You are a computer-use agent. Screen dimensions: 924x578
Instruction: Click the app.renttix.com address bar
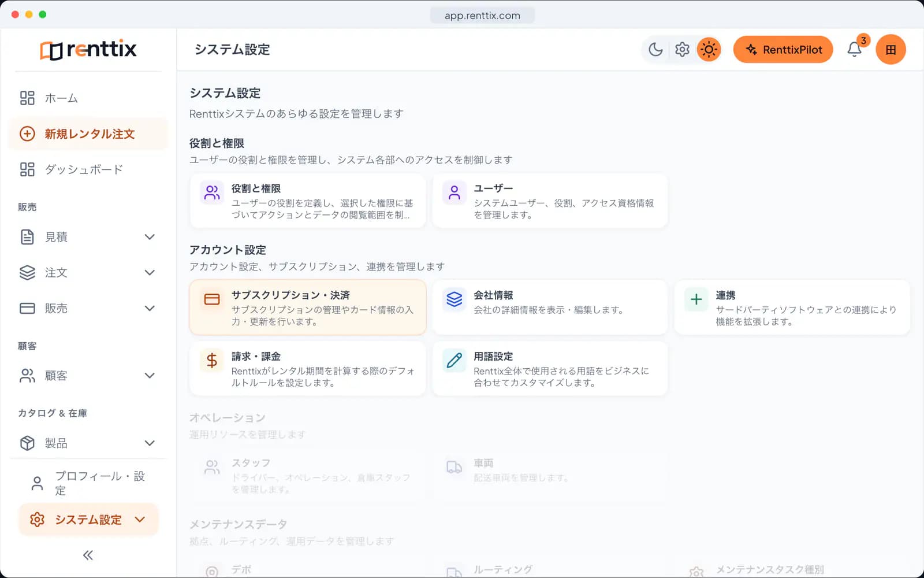click(482, 16)
